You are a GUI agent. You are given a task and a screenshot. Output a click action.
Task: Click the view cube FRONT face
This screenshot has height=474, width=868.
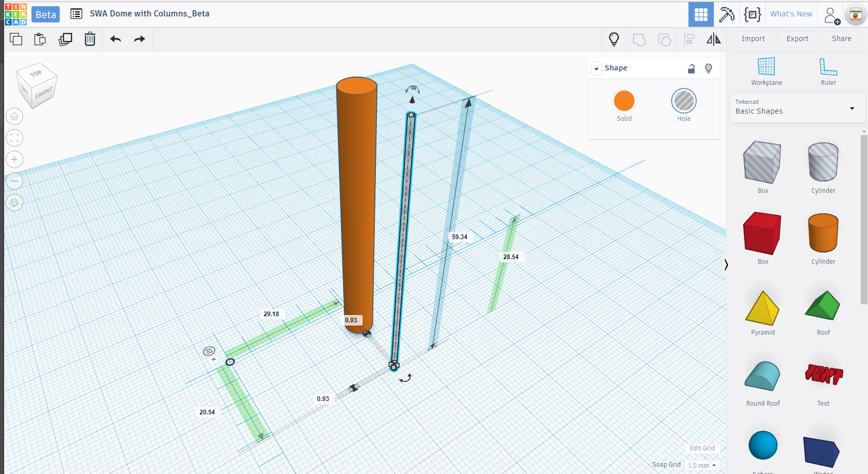(44, 93)
